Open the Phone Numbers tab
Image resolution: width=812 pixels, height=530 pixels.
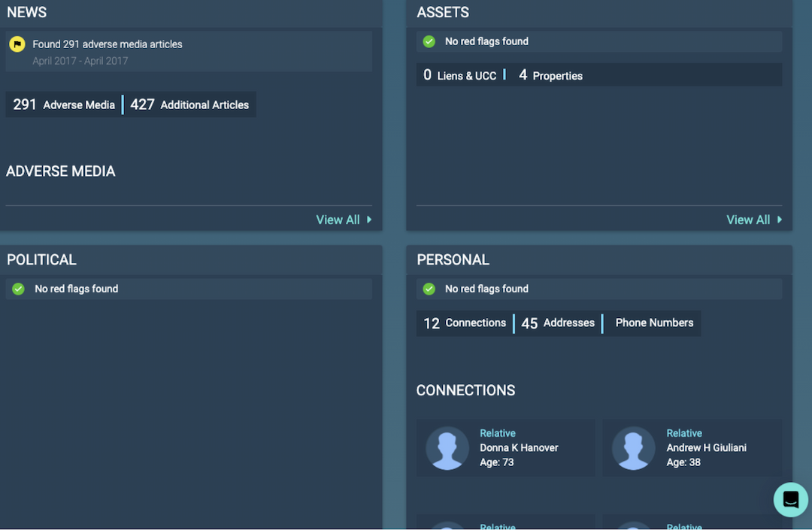pyautogui.click(x=654, y=323)
